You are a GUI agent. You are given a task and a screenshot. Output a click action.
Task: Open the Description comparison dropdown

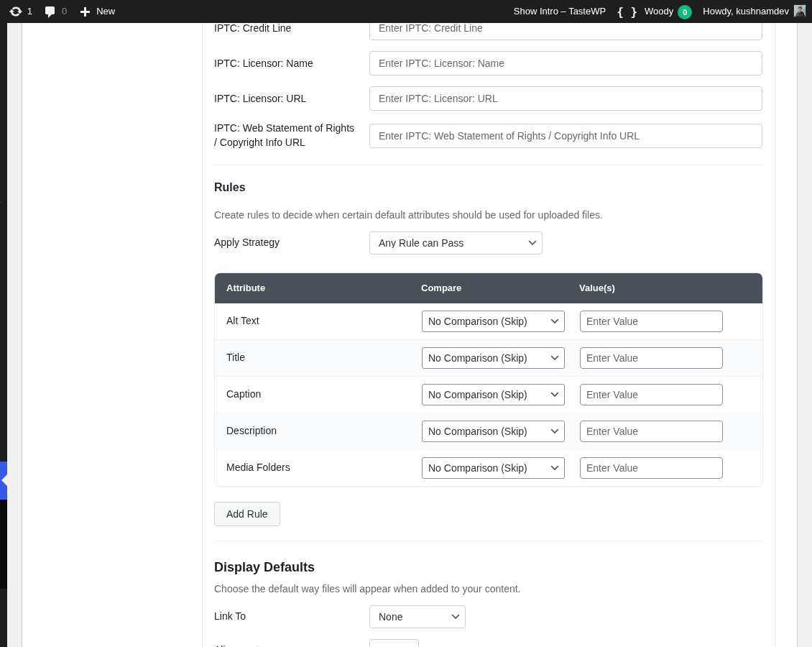493,431
